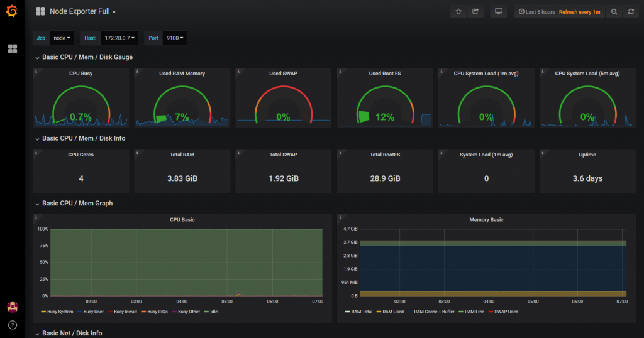Open the Host dropdown showing 172.28.0.7
The image size is (644, 338).
click(119, 38)
